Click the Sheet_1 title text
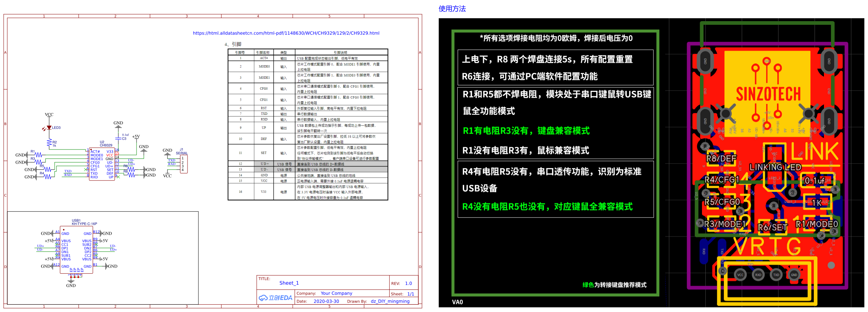Image resolution: width=868 pixels, height=312 pixels. (289, 283)
